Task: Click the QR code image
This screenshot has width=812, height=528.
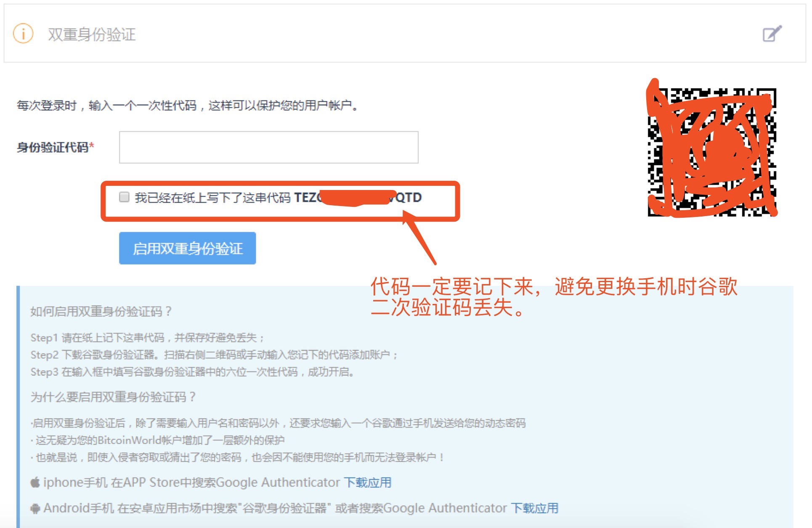Action: coord(712,152)
